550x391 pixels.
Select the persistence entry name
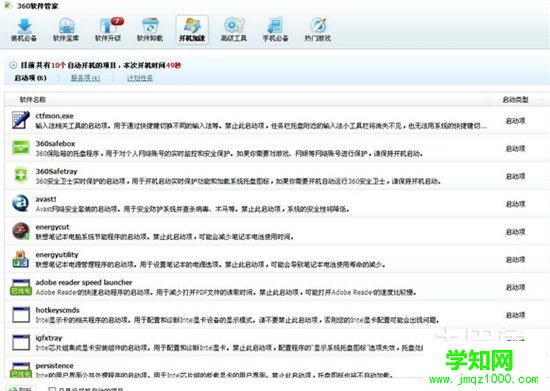[54, 366]
